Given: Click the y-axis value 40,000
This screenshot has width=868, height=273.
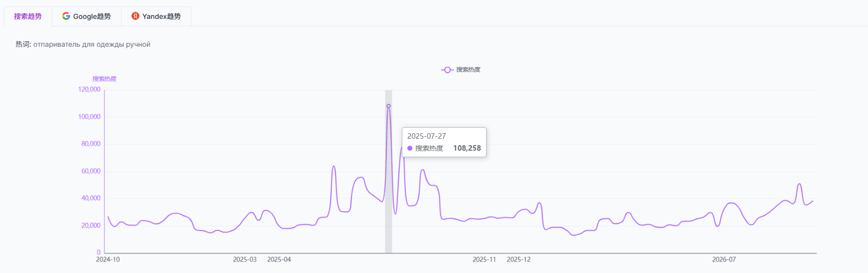Looking at the screenshot, I should tap(91, 198).
